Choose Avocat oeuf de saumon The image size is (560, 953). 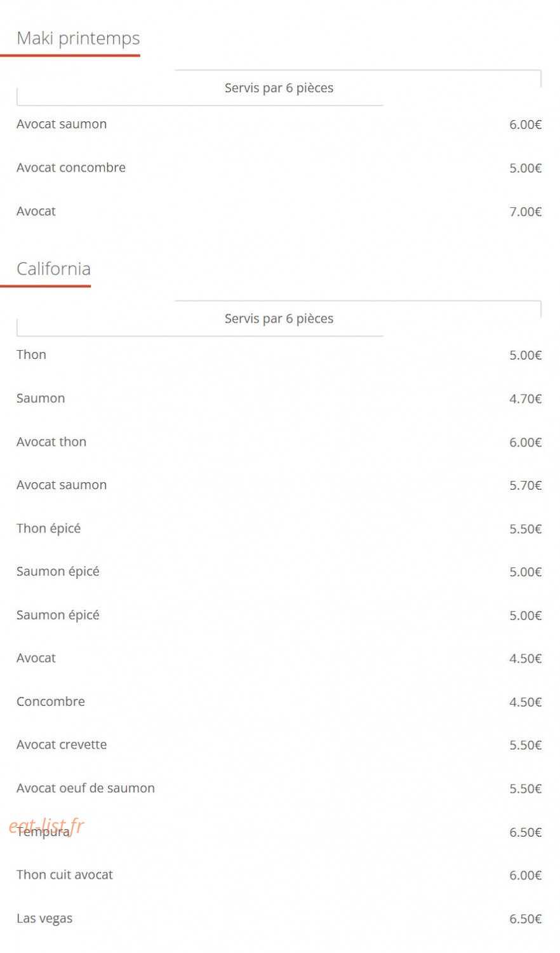86,788
